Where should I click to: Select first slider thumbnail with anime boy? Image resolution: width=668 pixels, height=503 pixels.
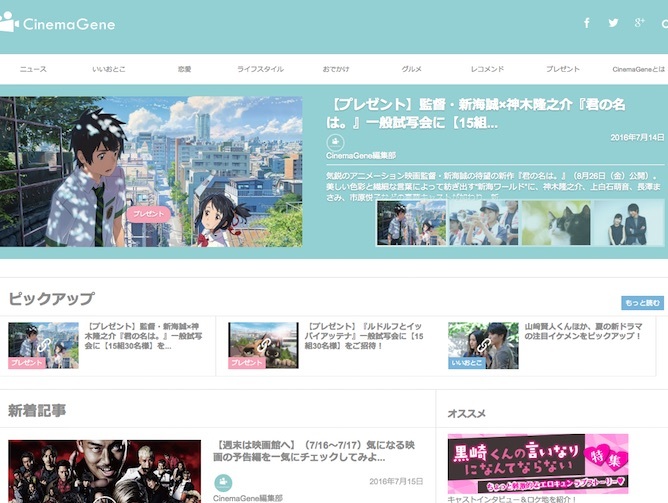point(412,223)
